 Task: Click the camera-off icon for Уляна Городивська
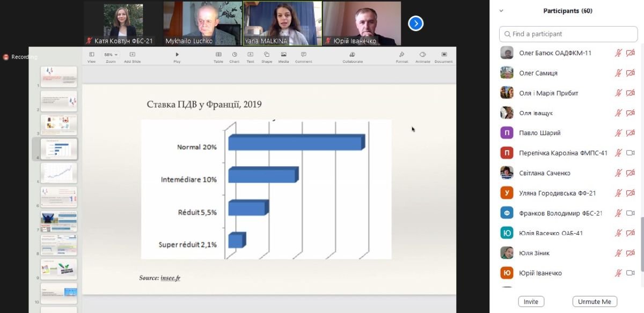point(631,193)
